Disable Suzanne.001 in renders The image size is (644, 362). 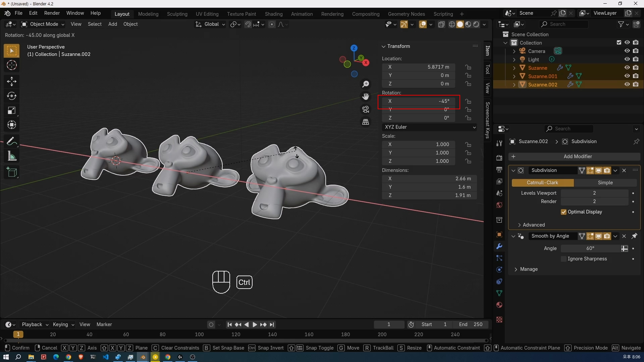[636, 76]
